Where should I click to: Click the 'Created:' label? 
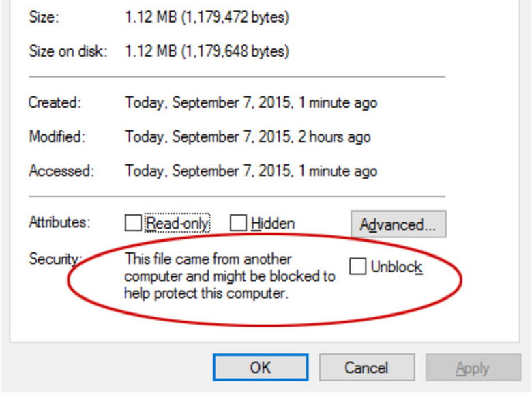[x=55, y=103]
